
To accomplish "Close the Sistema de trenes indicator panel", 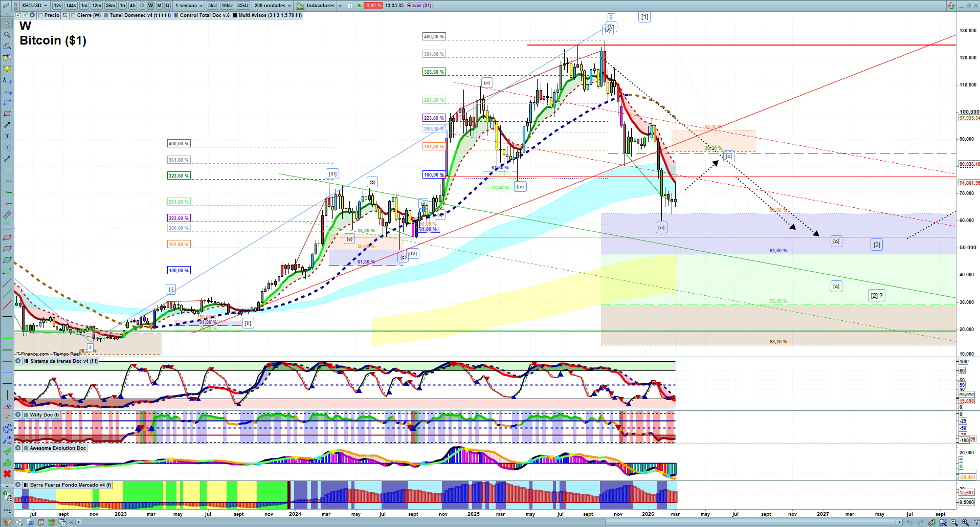I will 18,361.
